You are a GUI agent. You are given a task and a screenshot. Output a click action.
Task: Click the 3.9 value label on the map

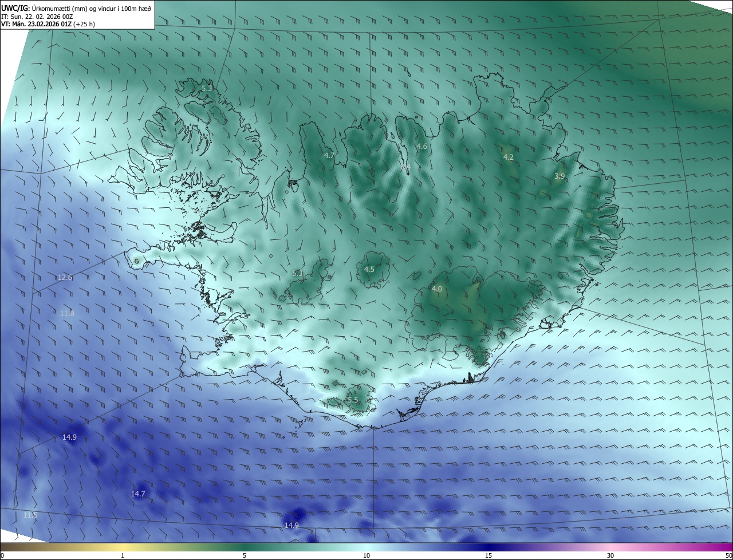559,176
